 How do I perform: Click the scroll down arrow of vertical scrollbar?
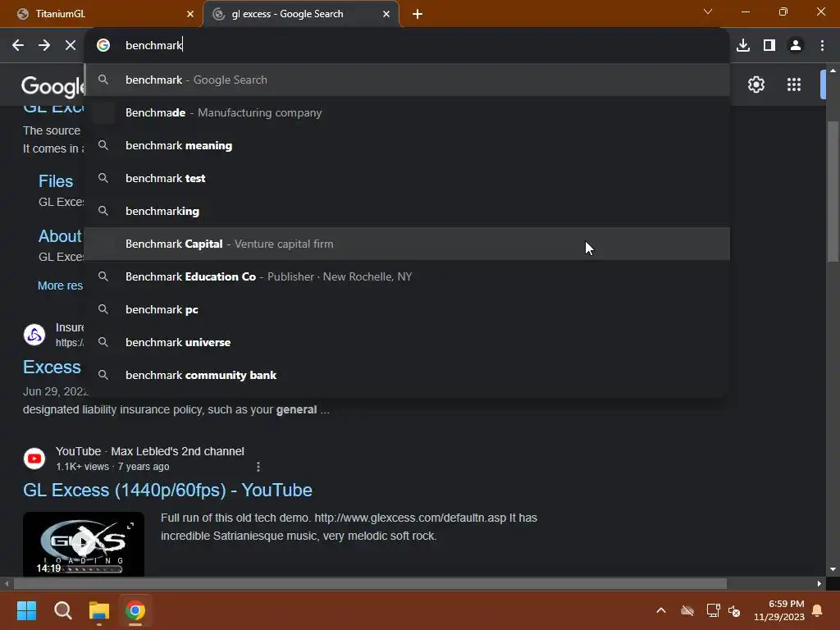(x=833, y=569)
